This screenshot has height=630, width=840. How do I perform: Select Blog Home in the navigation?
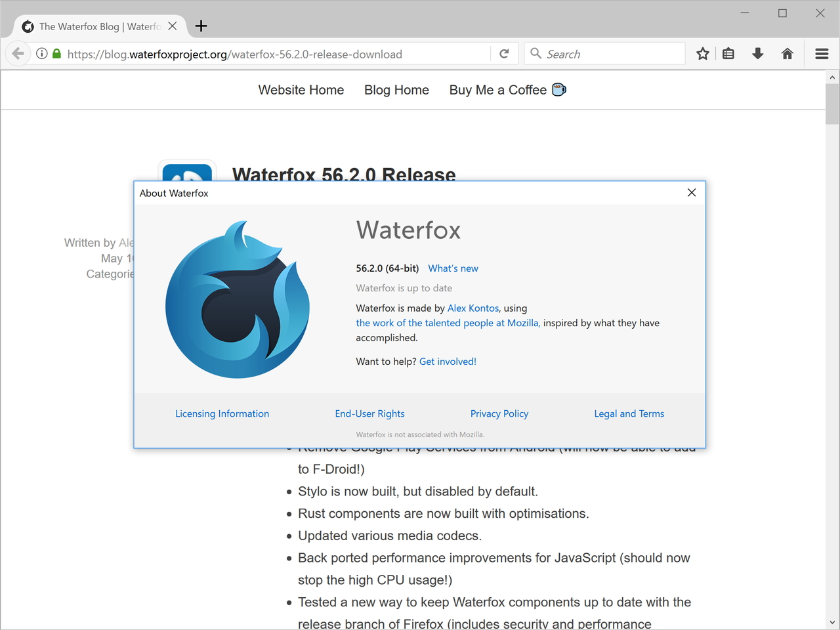click(x=396, y=90)
